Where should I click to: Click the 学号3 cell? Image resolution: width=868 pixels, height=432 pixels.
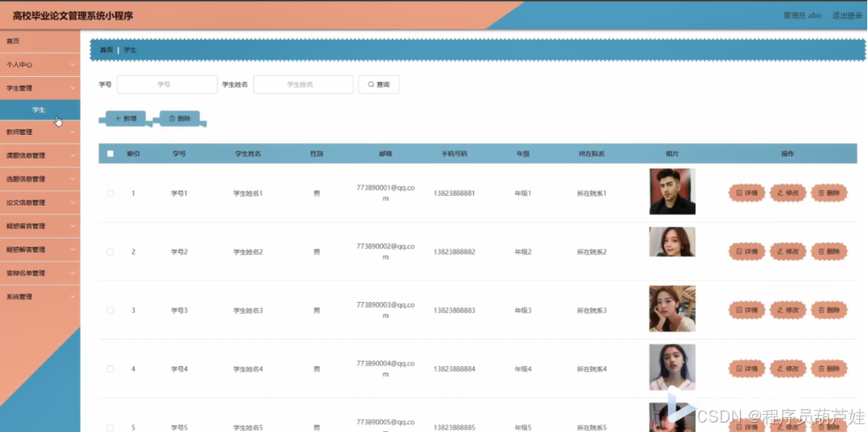pyautogui.click(x=180, y=310)
